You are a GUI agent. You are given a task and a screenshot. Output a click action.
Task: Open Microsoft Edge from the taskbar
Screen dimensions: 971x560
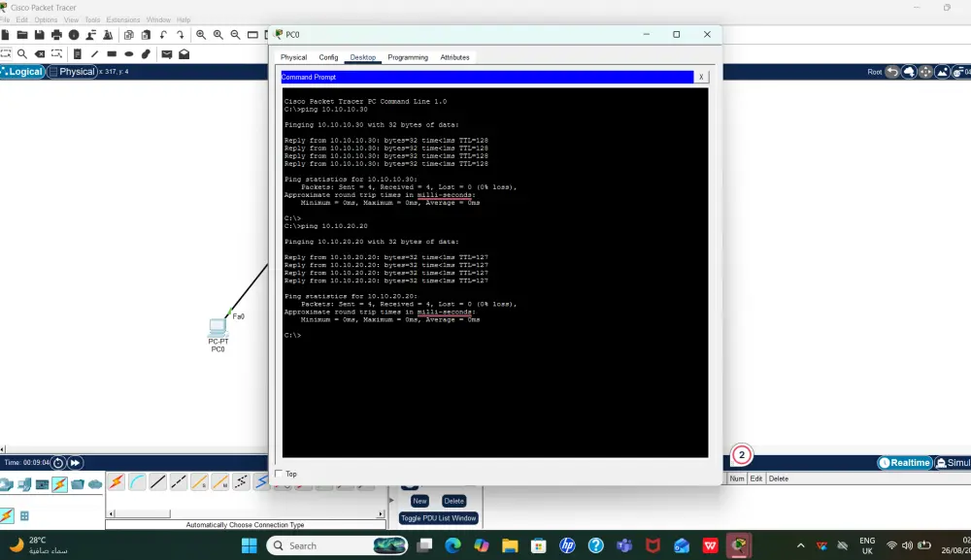452,545
